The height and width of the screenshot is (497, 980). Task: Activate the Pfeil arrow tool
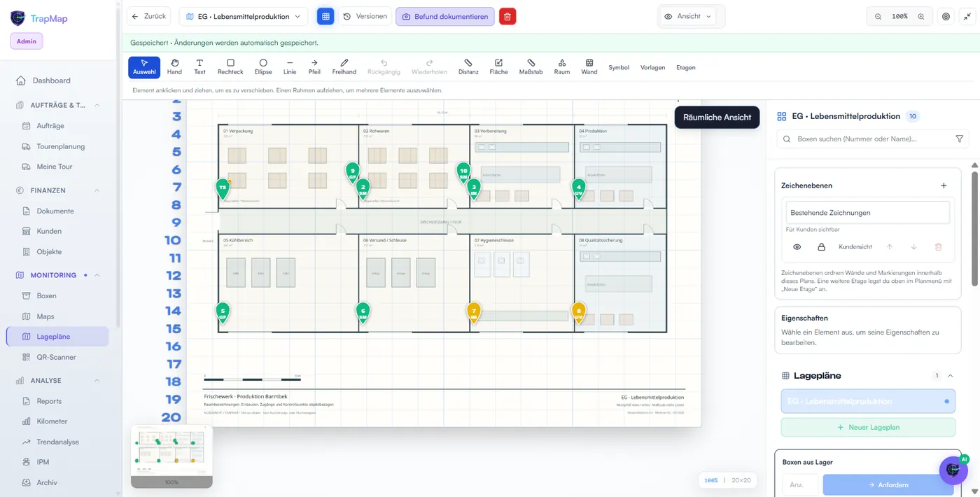[x=314, y=67]
